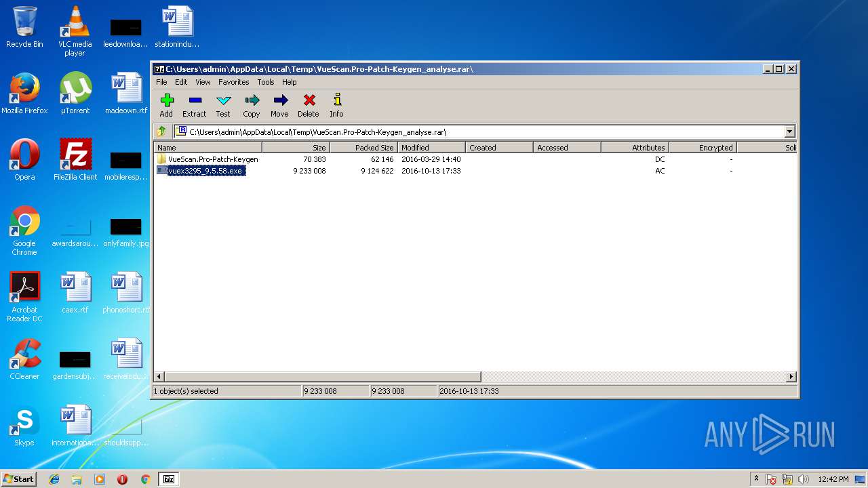Open stationinclu... Word document icon
Screen dimensions: 868x488
point(177,27)
